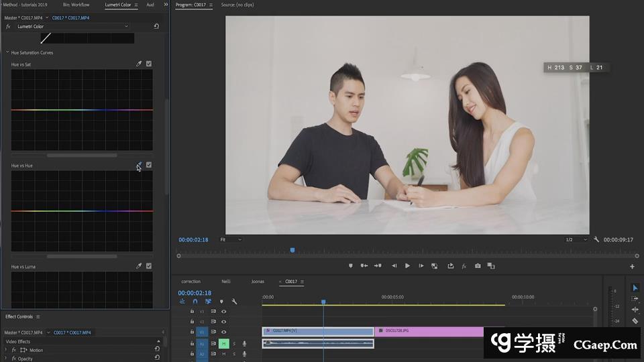Open the correction sequence tab

click(x=191, y=282)
